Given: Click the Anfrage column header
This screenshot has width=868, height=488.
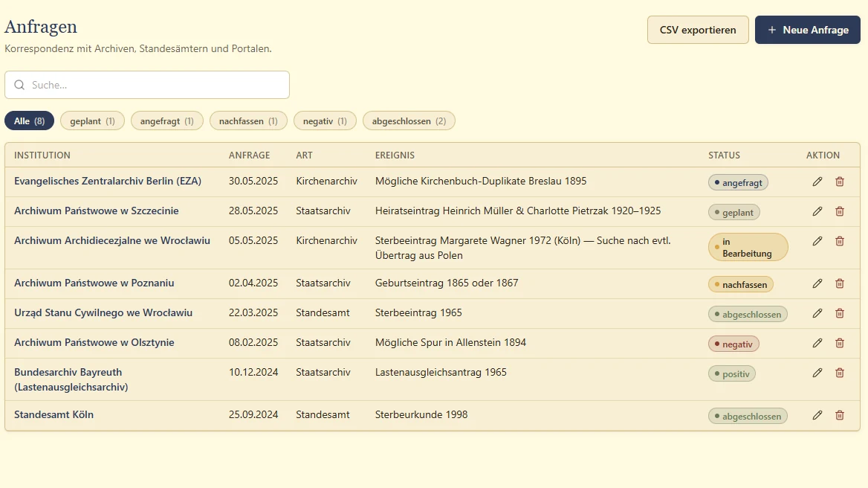Looking at the screenshot, I should click(x=249, y=155).
